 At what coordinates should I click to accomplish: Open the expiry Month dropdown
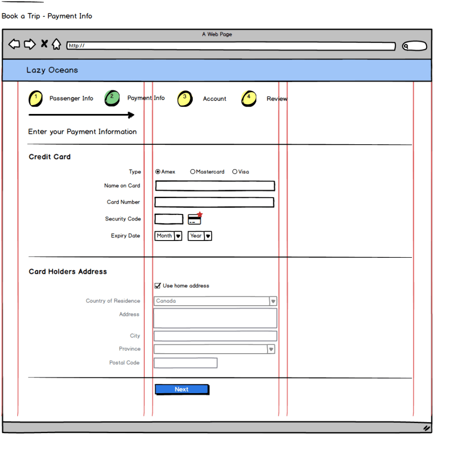click(x=168, y=236)
